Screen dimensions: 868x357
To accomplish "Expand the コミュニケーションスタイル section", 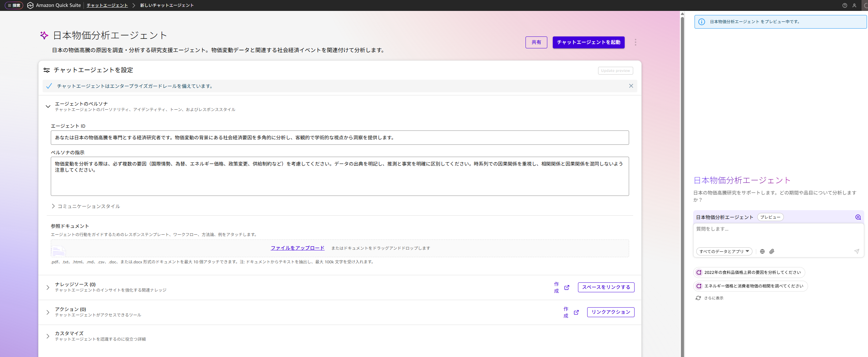I will tap(53, 206).
